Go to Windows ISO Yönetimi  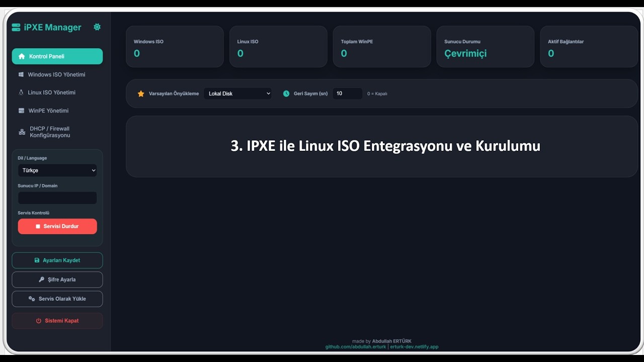[57, 74]
